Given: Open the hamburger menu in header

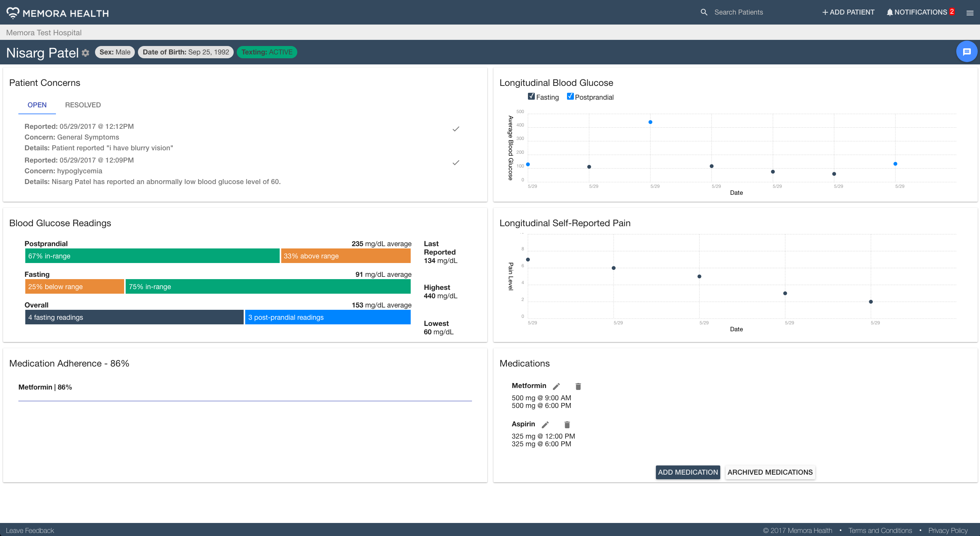Looking at the screenshot, I should tap(970, 13).
